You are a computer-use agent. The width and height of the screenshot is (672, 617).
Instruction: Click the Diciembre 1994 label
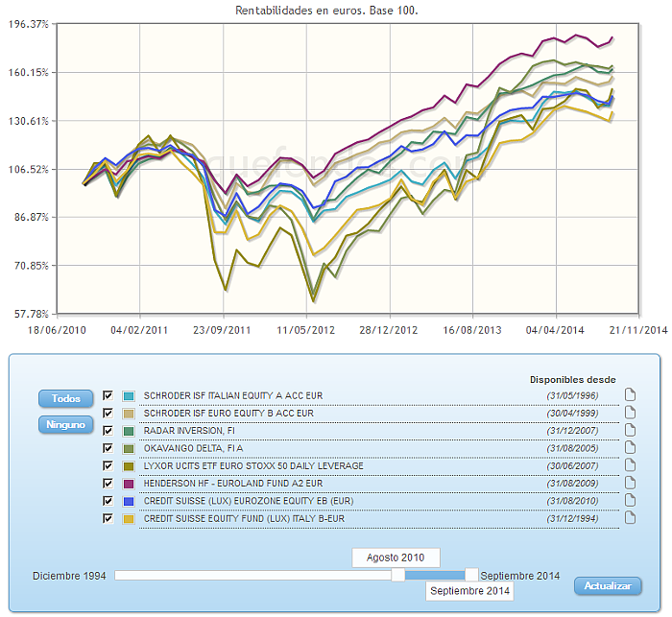click(x=69, y=576)
